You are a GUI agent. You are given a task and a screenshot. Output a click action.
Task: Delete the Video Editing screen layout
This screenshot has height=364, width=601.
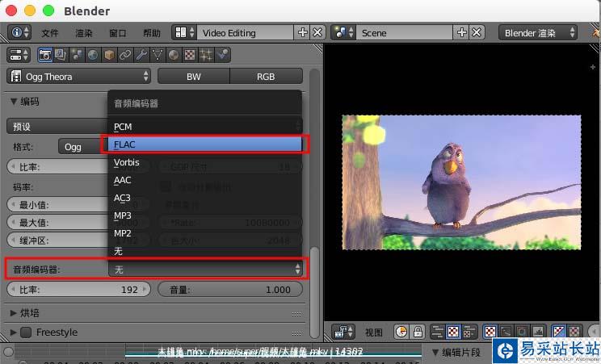pos(317,32)
